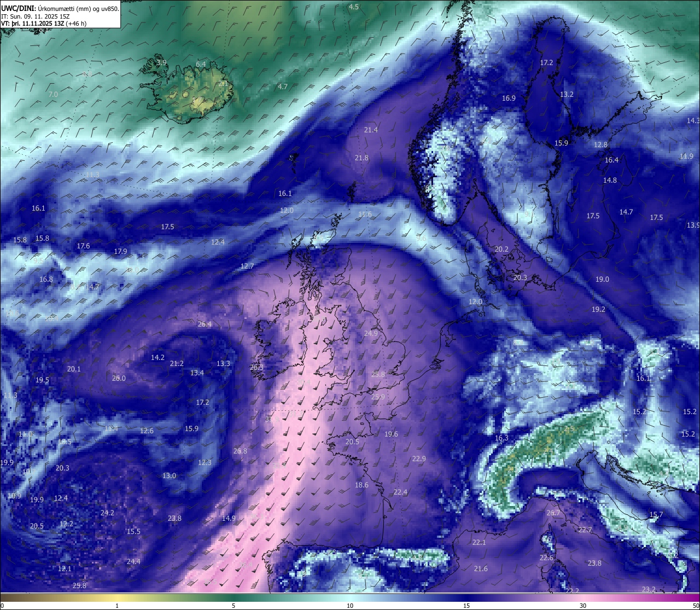
Task: Click the 20.2 value over Denmark
Action: [501, 249]
